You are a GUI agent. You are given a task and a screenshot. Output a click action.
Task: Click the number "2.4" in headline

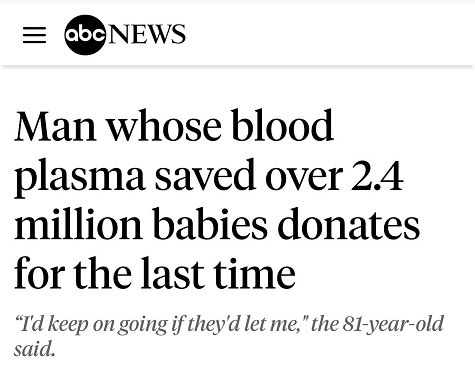[377, 176]
